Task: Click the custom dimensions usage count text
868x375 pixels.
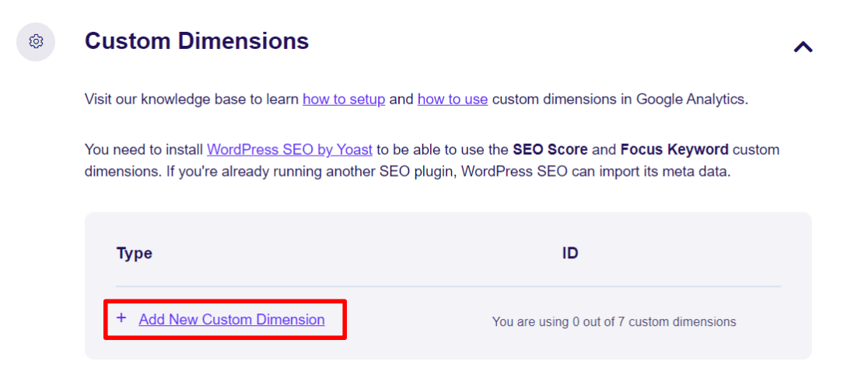Action: [614, 321]
